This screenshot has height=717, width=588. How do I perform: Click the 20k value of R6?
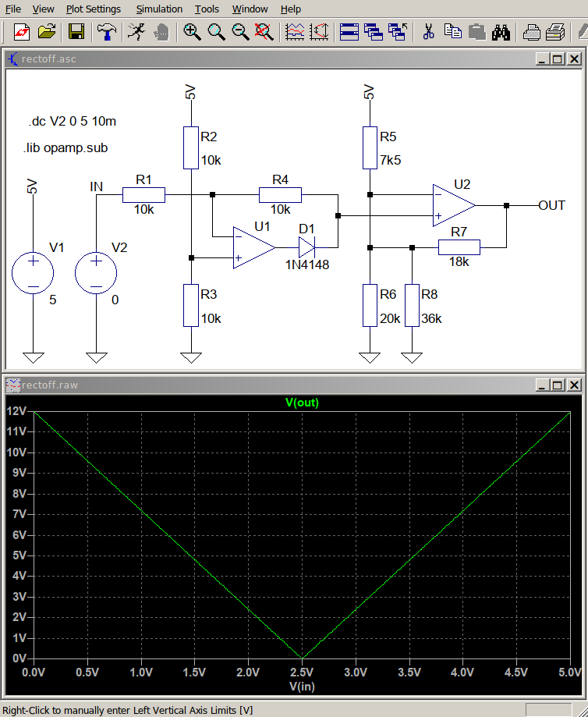pos(390,318)
